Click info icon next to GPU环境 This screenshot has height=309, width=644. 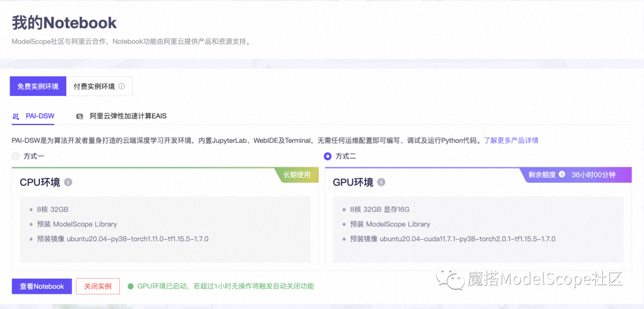coord(381,182)
